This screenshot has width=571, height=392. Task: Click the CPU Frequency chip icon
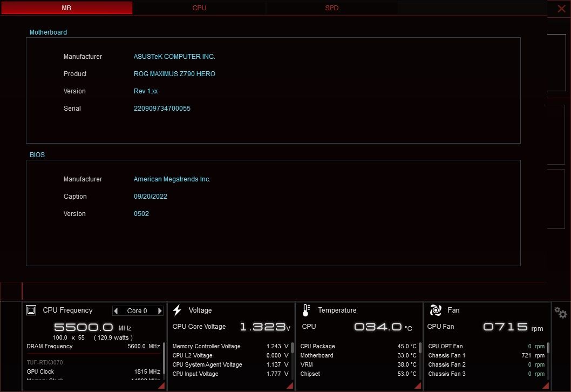(x=31, y=310)
